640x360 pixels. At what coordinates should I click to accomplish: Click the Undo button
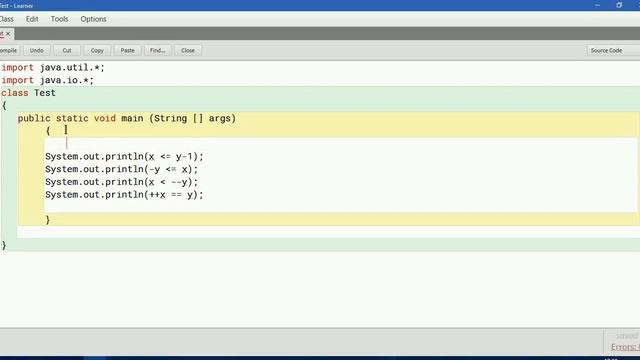pyautogui.click(x=36, y=51)
